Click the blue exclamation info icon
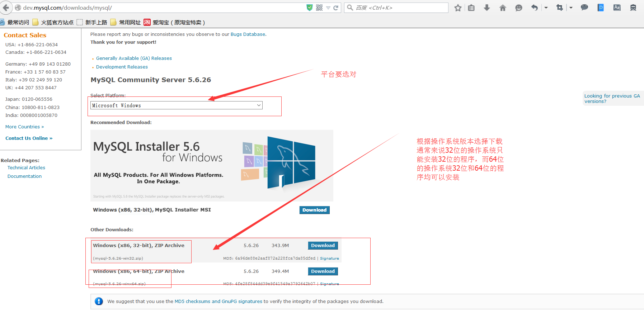The width and height of the screenshot is (644, 322). pyautogui.click(x=99, y=301)
